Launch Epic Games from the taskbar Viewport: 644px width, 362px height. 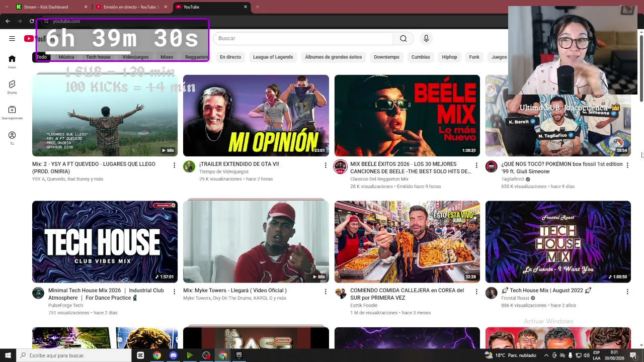239,355
